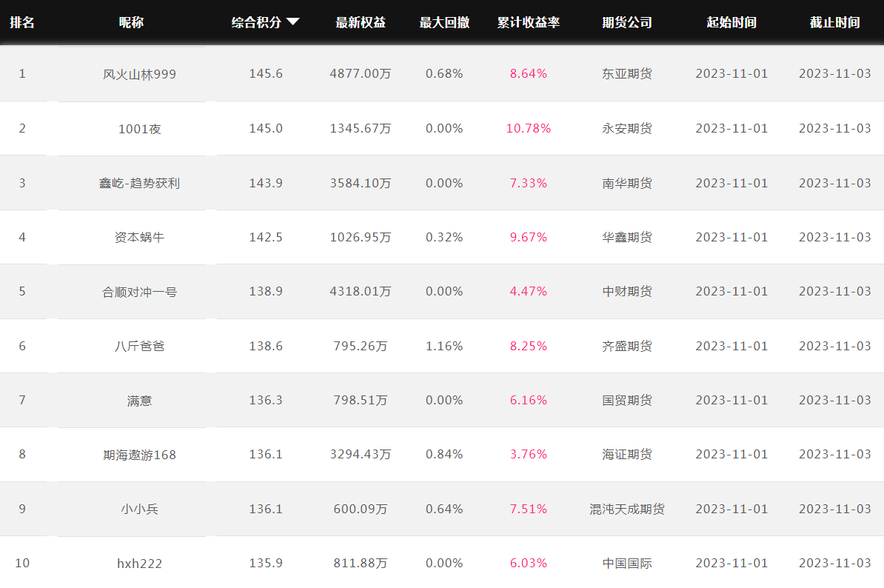Open nickname 八斤爸爸
Viewport: 884px width, 588px height.
point(139,346)
